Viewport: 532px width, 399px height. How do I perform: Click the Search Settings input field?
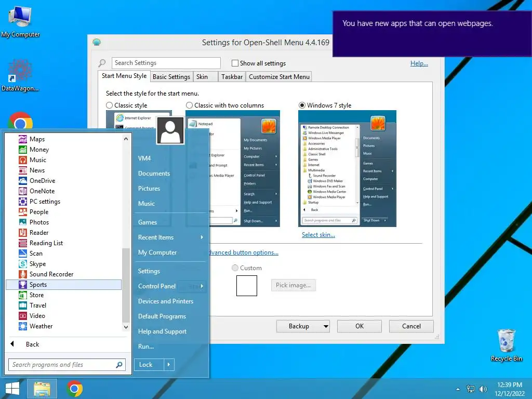[166, 63]
